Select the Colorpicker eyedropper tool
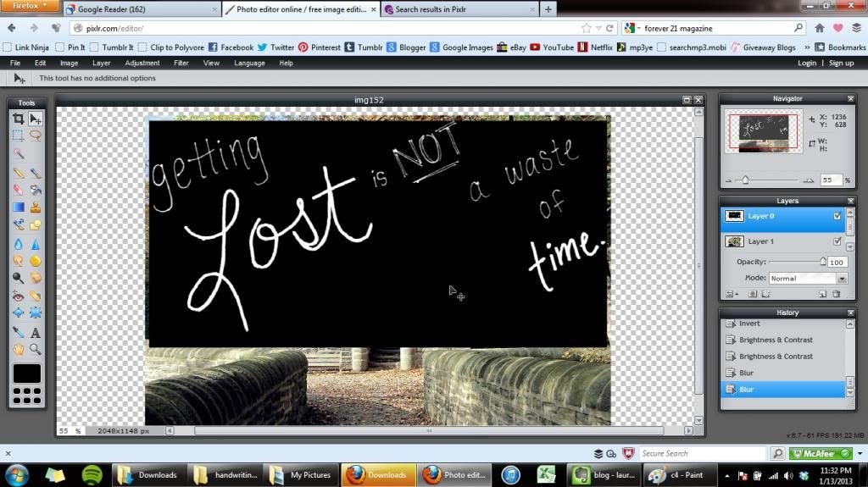The image size is (868, 487). (x=19, y=332)
